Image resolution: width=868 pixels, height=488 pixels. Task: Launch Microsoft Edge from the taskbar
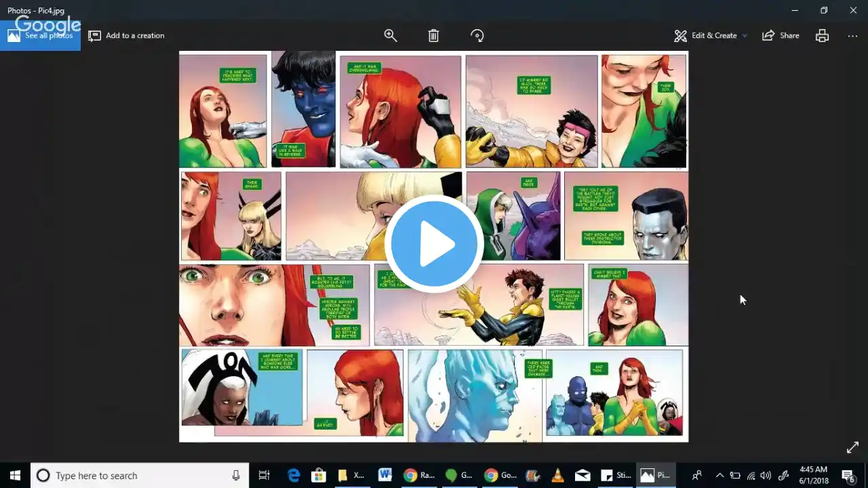(x=294, y=475)
